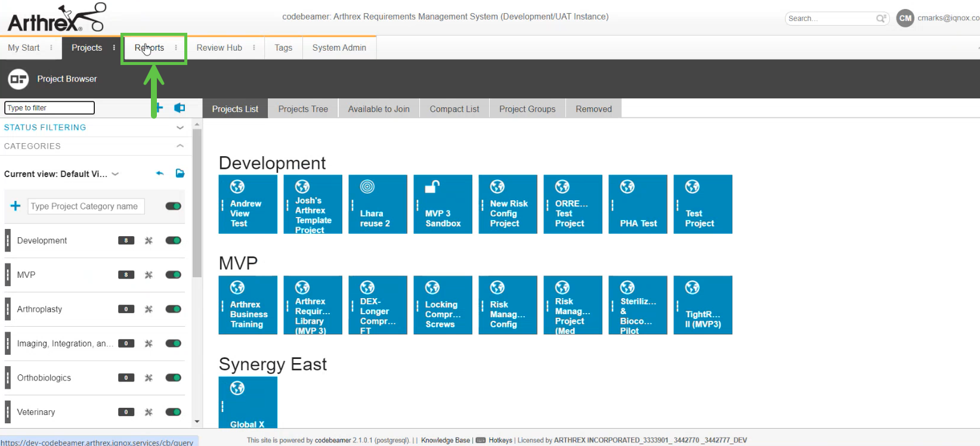The width and height of the screenshot is (980, 446).
Task: Click the advanced search magnifier icon
Action: [x=880, y=18]
